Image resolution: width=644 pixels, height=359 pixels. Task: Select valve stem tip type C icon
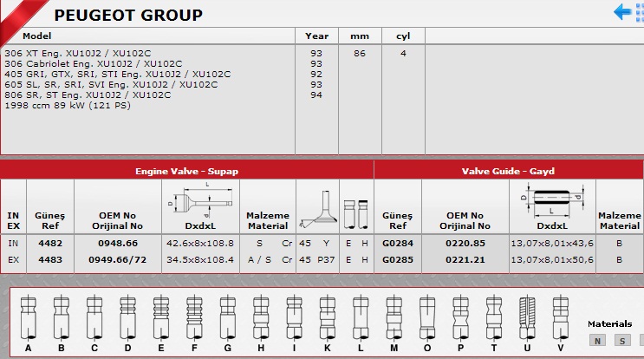click(94, 317)
